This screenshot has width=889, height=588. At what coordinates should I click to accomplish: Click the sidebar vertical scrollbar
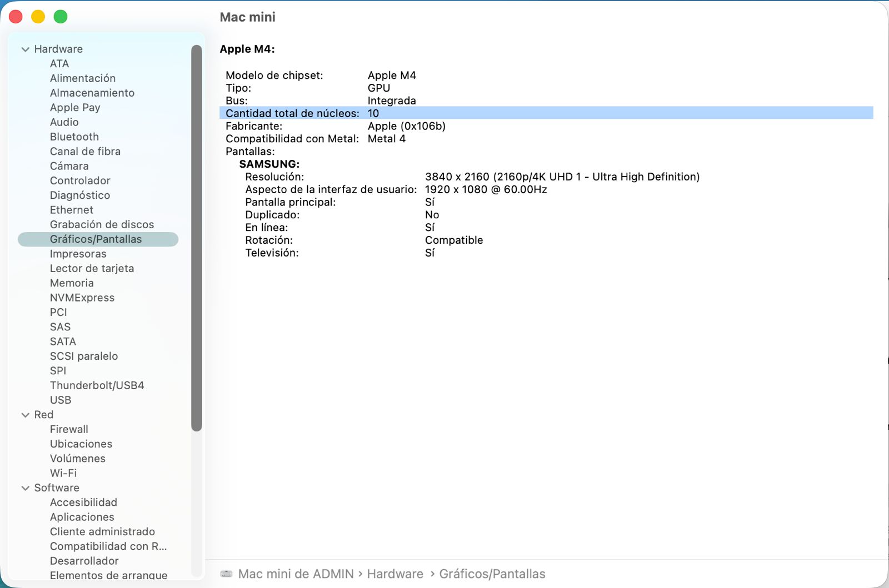click(x=196, y=238)
